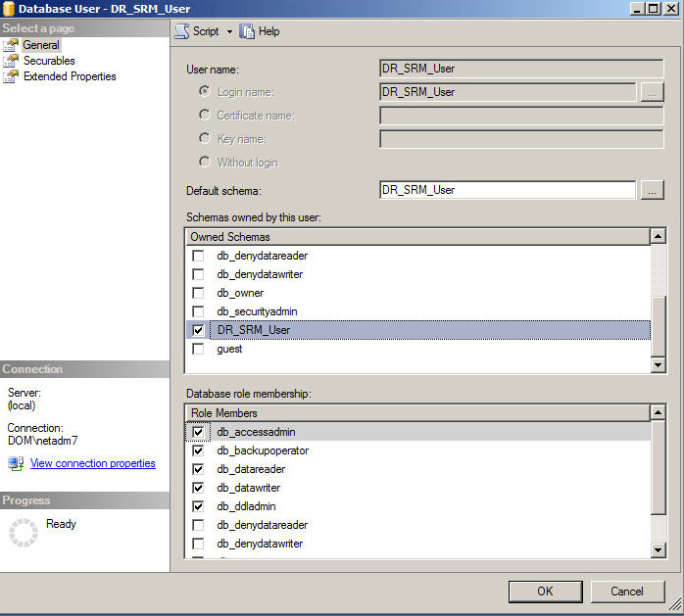
Task: Click View connection properties link
Action: click(x=92, y=463)
